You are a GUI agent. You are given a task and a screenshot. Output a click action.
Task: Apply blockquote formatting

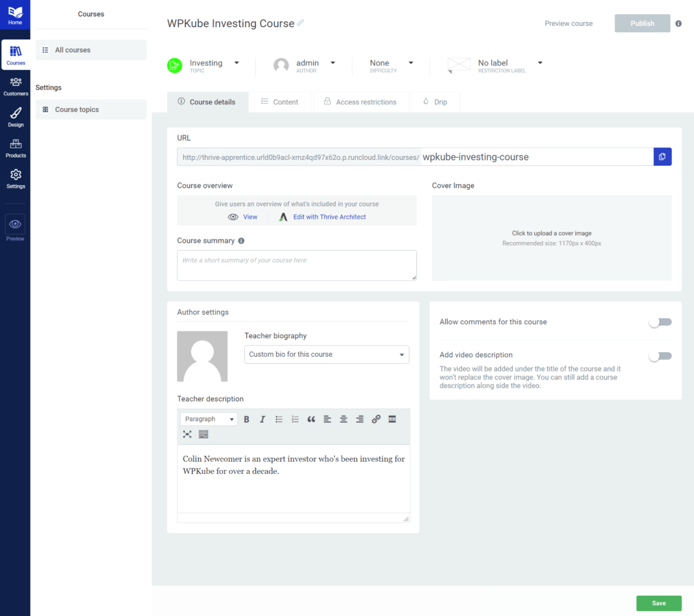coord(311,419)
